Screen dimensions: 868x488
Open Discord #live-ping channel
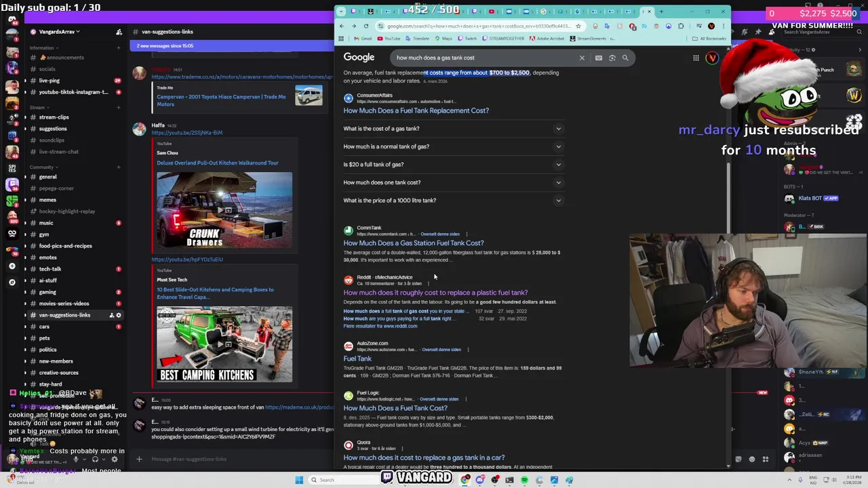pos(49,81)
